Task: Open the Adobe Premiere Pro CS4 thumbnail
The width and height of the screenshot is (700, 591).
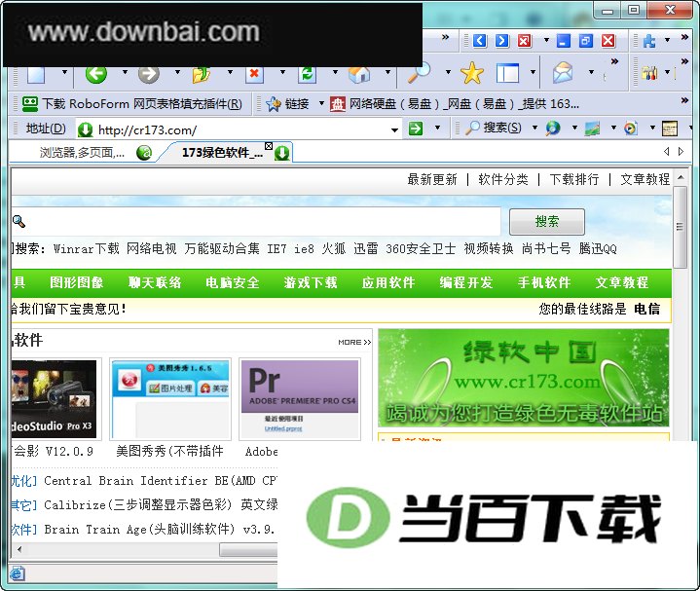Action: point(300,399)
